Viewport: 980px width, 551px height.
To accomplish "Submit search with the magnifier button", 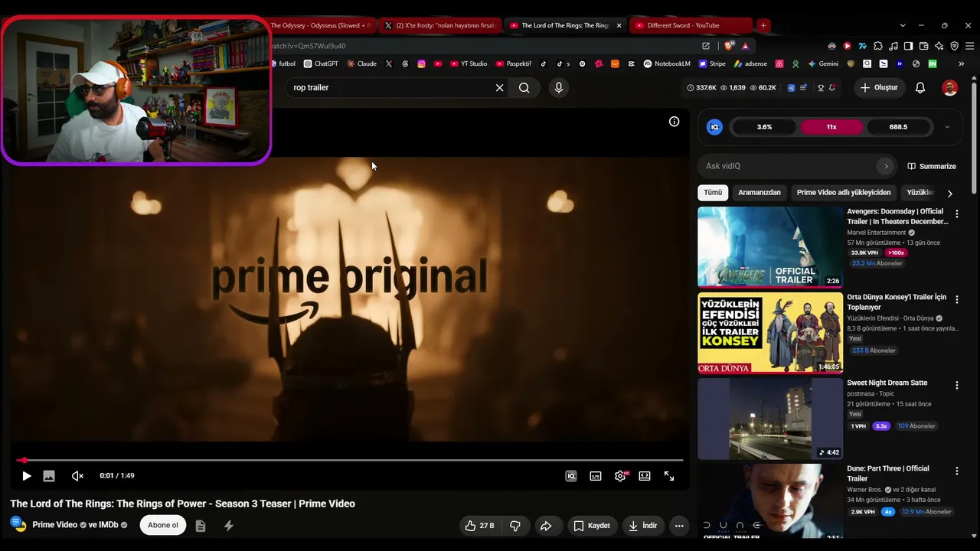I will 524,88.
